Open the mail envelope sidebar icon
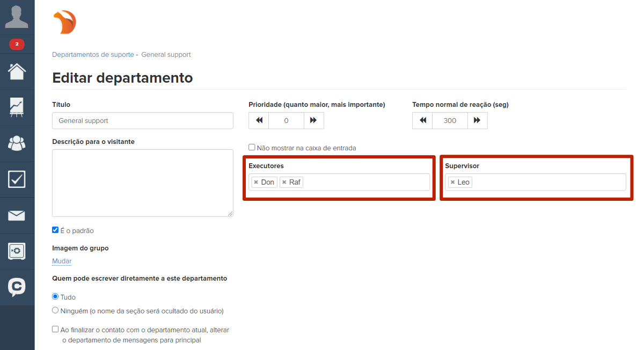The width and height of the screenshot is (644, 350). click(17, 215)
